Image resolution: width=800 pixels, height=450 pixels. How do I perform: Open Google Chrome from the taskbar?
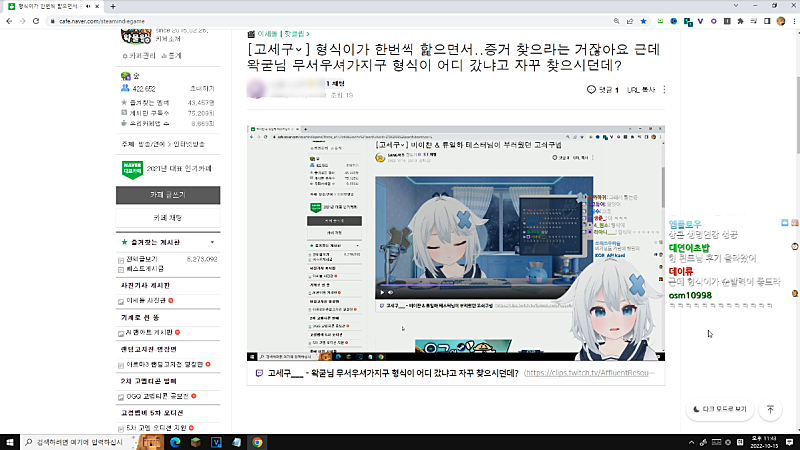(x=257, y=442)
